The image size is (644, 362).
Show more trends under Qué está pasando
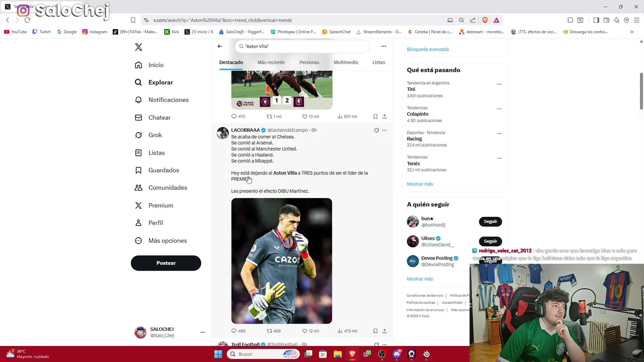[x=420, y=184]
